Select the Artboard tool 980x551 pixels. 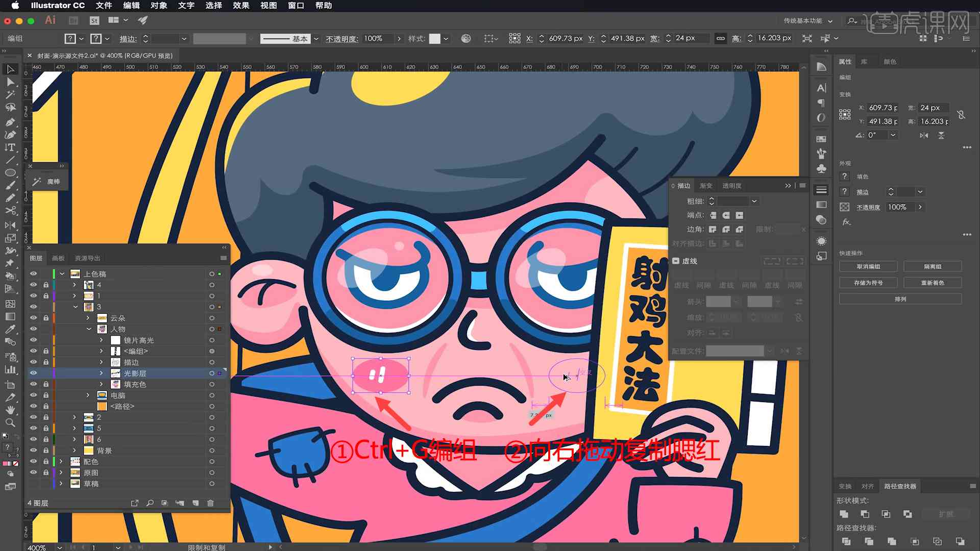pyautogui.click(x=10, y=384)
